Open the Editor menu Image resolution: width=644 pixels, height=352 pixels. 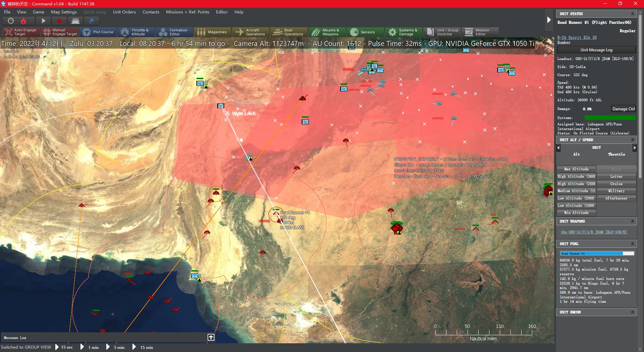(x=222, y=12)
